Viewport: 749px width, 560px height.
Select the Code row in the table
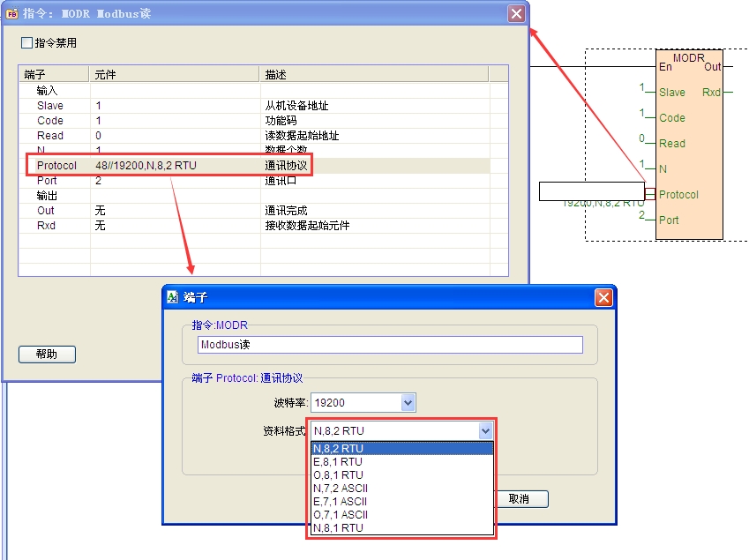click(254, 120)
